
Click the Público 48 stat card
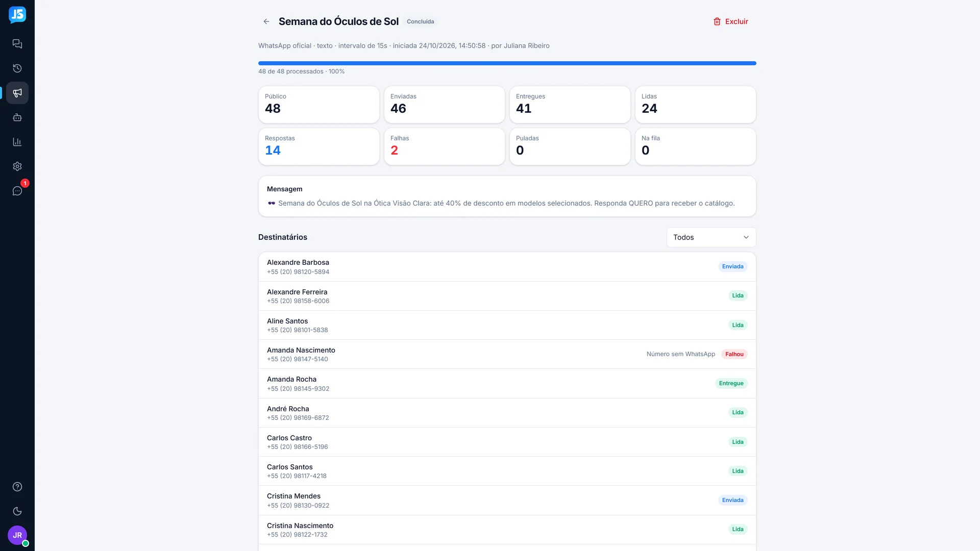(319, 105)
